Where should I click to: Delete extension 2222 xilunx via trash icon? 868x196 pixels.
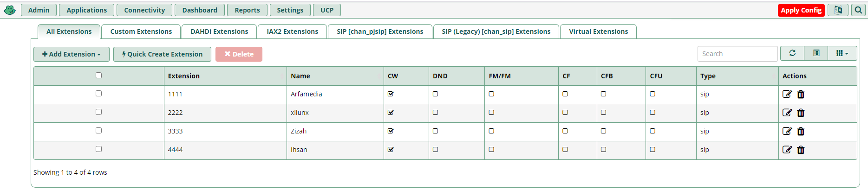(801, 113)
